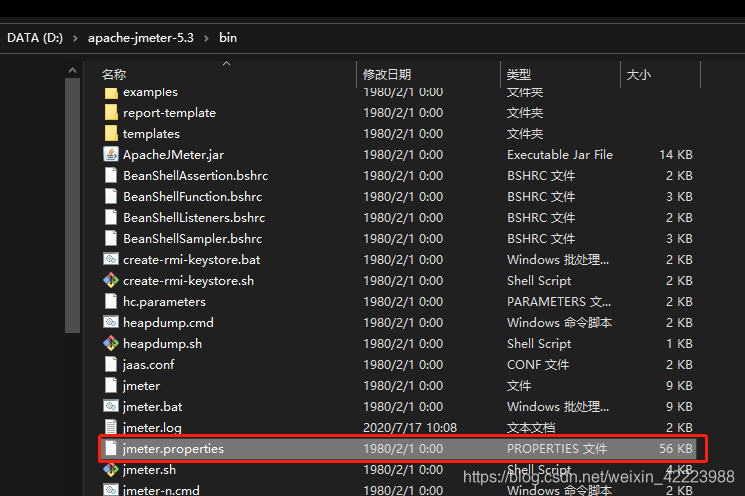Sort by the 修改日期 column header

[387, 75]
